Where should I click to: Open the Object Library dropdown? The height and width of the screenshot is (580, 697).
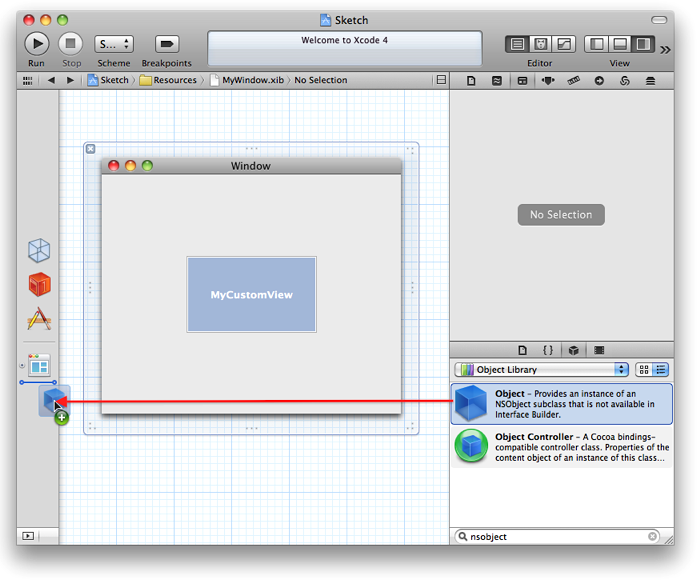[x=541, y=370]
